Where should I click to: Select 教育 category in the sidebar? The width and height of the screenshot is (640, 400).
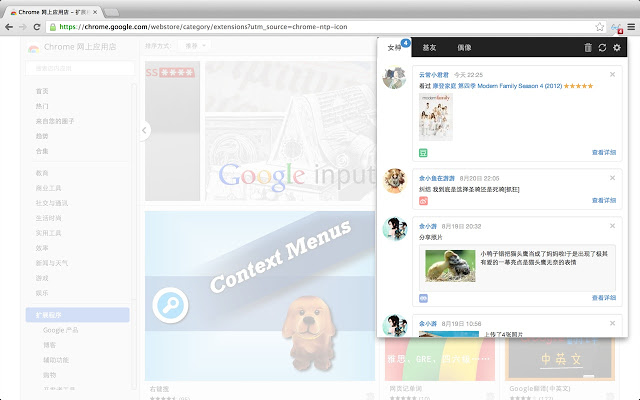pos(42,173)
